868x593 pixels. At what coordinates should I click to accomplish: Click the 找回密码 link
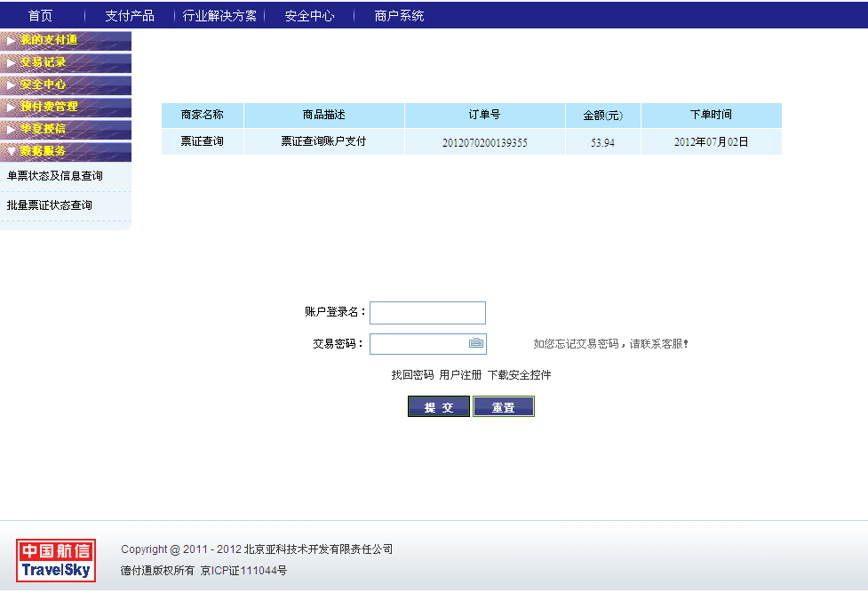coord(412,375)
